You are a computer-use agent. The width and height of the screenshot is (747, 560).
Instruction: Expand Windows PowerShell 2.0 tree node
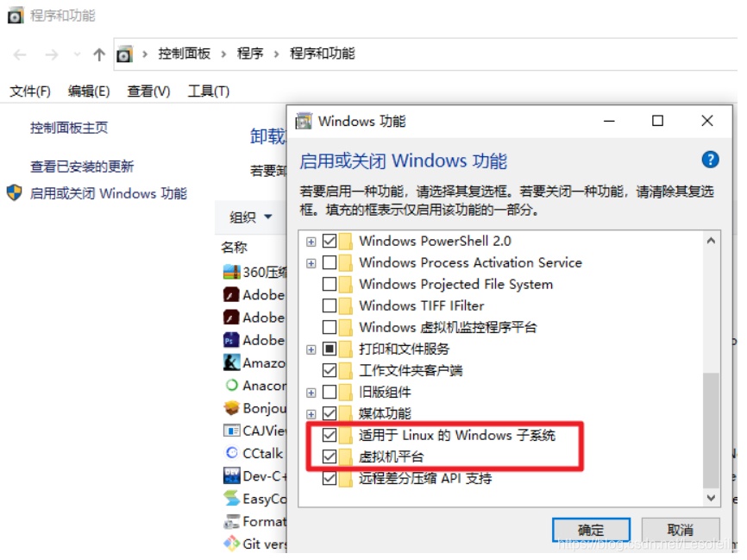click(x=311, y=242)
